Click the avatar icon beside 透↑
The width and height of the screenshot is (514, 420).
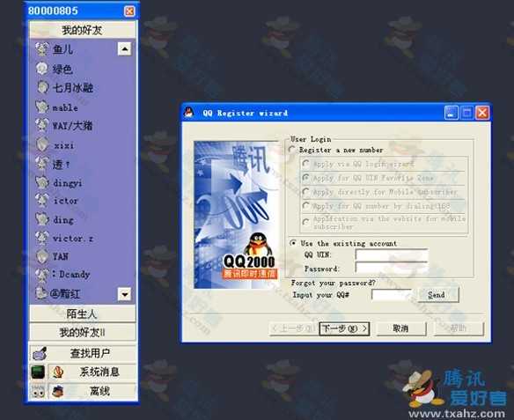tap(42, 163)
